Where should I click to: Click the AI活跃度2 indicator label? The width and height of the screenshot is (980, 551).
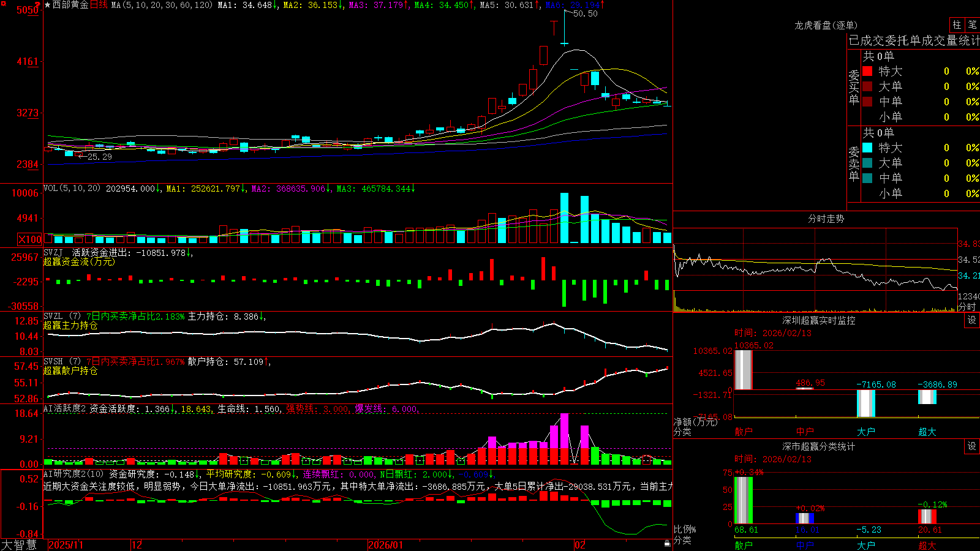pyautogui.click(x=65, y=409)
